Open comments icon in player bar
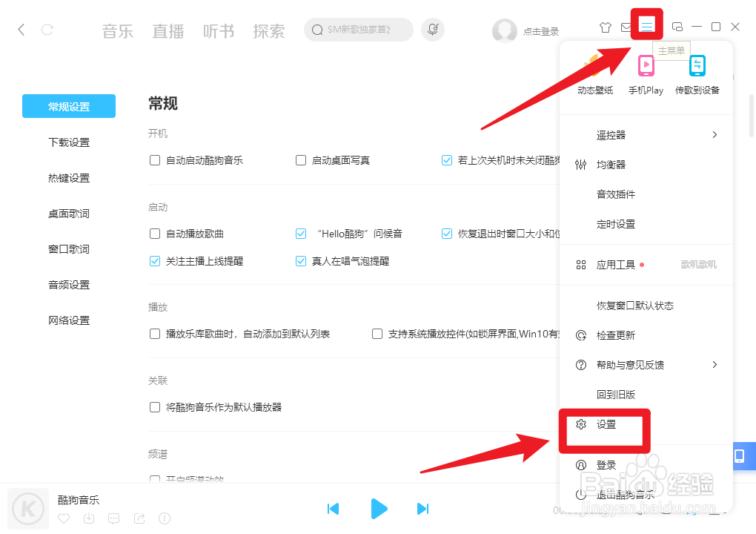Viewport: 756px width, 534px height. [114, 518]
